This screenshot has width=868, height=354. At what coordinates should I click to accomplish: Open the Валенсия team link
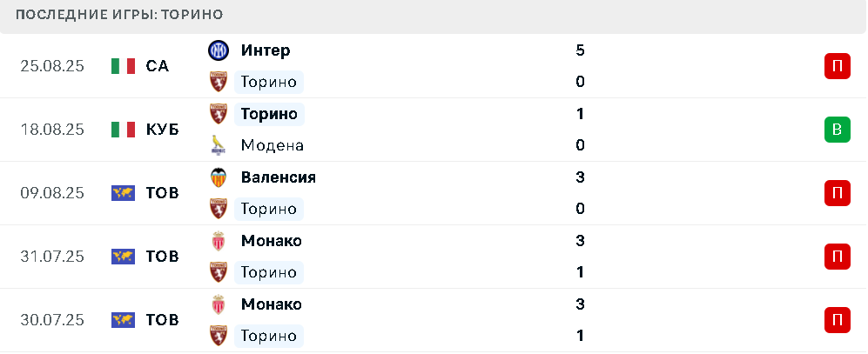coord(279,177)
